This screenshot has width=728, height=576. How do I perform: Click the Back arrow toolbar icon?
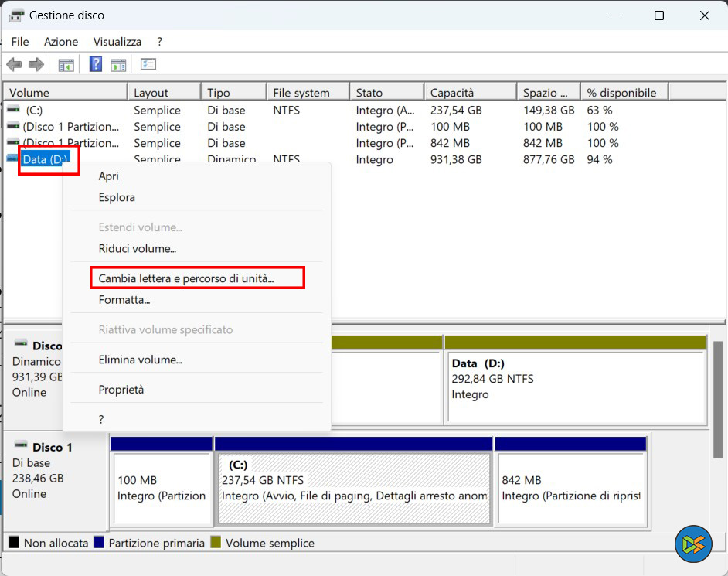14,64
